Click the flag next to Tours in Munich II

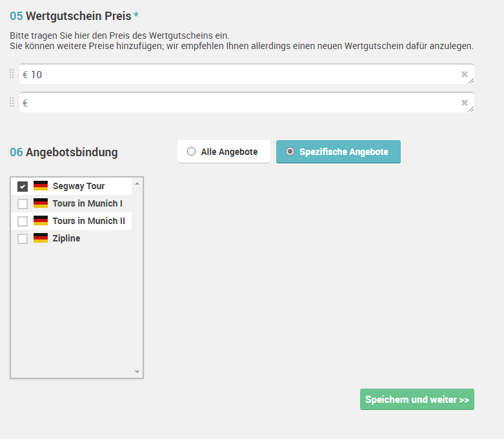pos(41,221)
